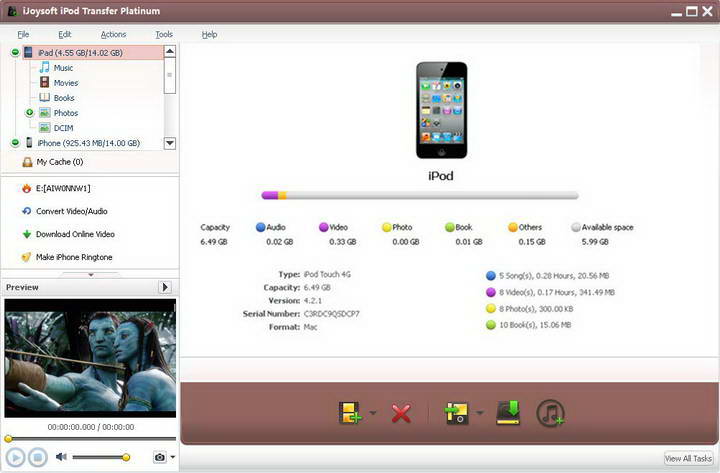Expand the Photos tree node
The height and width of the screenshot is (473, 720).
(x=29, y=113)
